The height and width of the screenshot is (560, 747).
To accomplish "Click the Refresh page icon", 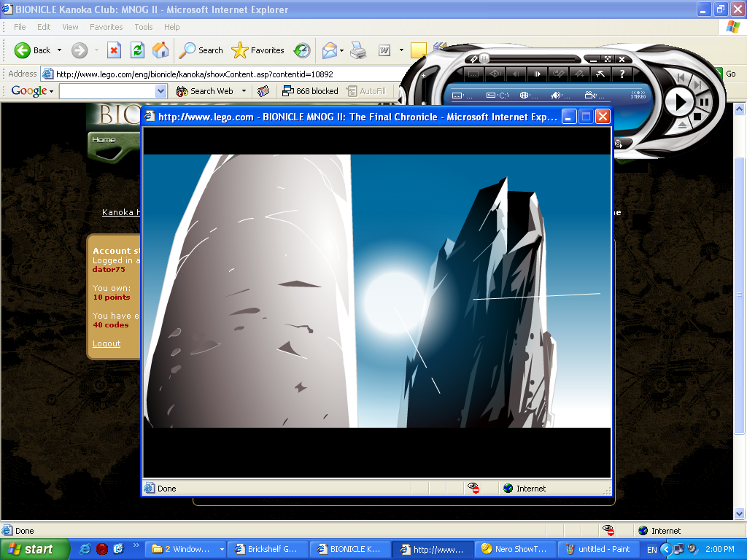I will [x=138, y=50].
